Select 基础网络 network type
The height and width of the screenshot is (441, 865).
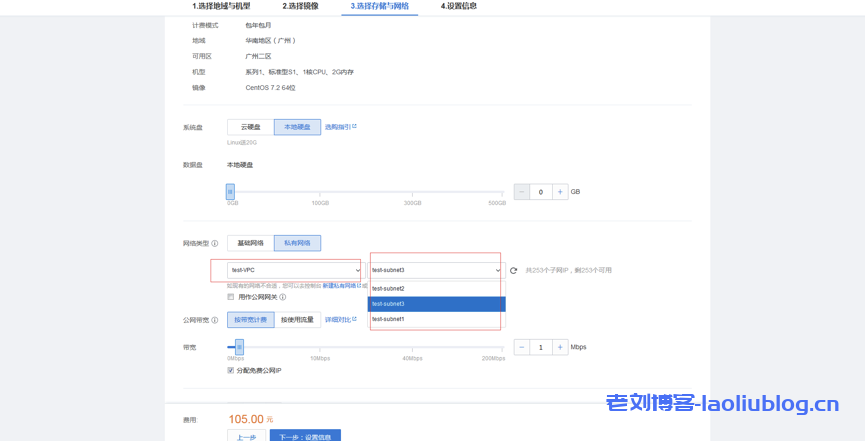coord(250,243)
